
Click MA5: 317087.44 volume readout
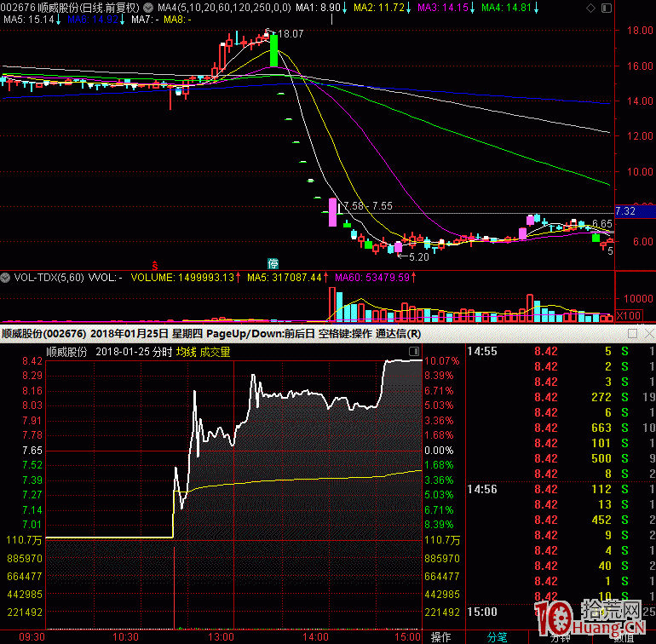[x=285, y=278]
